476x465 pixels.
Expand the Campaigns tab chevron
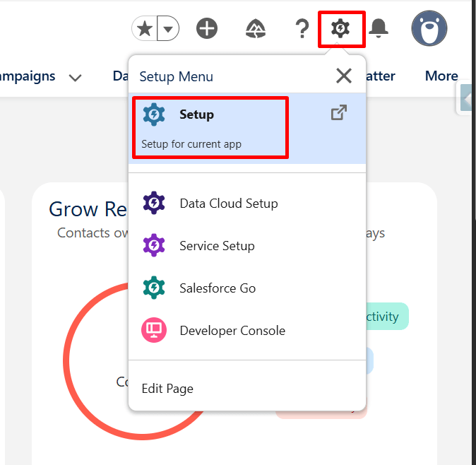pos(76,77)
